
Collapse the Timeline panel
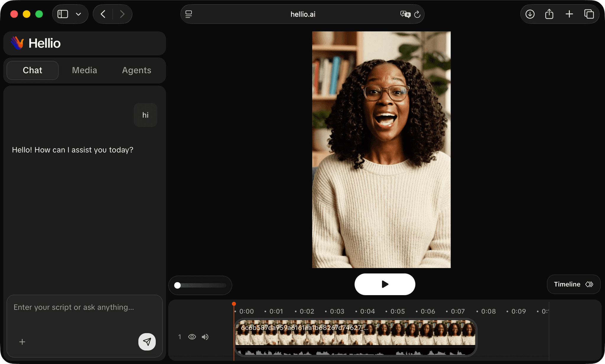click(573, 284)
